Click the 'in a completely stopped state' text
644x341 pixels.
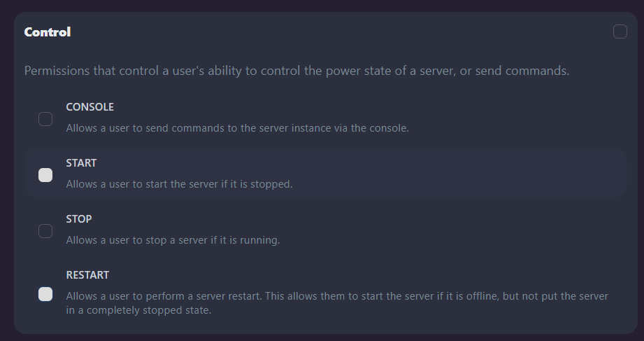tap(138, 310)
